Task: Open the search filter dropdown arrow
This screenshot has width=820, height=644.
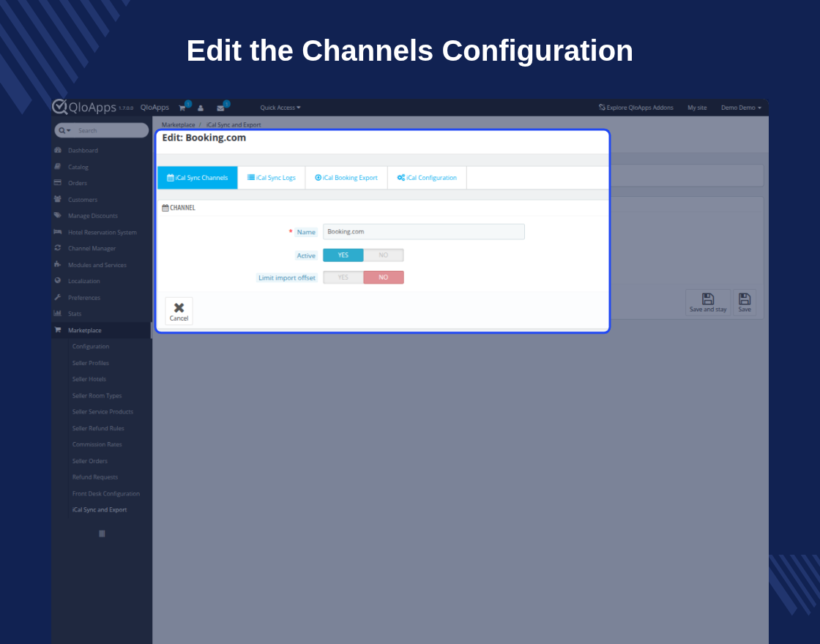Action: [x=69, y=131]
